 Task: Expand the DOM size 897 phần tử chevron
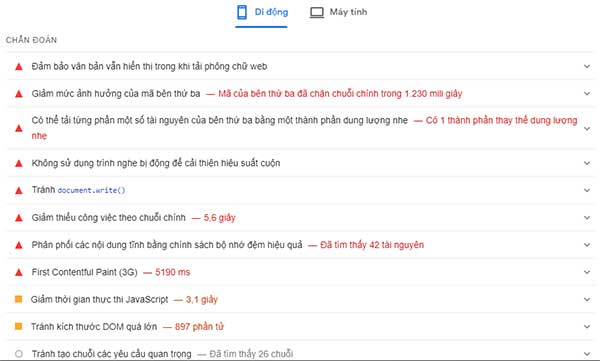587,327
